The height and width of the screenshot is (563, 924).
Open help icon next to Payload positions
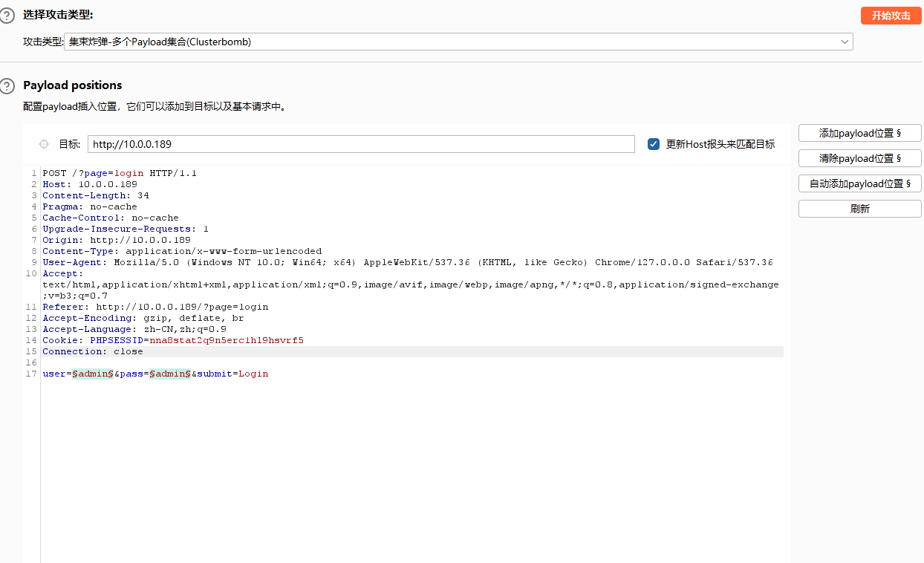tap(7, 85)
